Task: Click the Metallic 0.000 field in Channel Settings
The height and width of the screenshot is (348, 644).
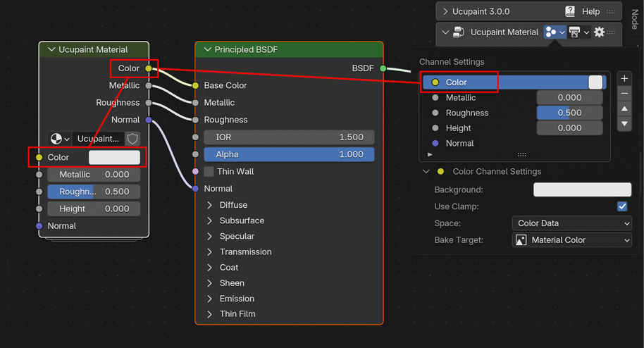Action: pyautogui.click(x=569, y=98)
